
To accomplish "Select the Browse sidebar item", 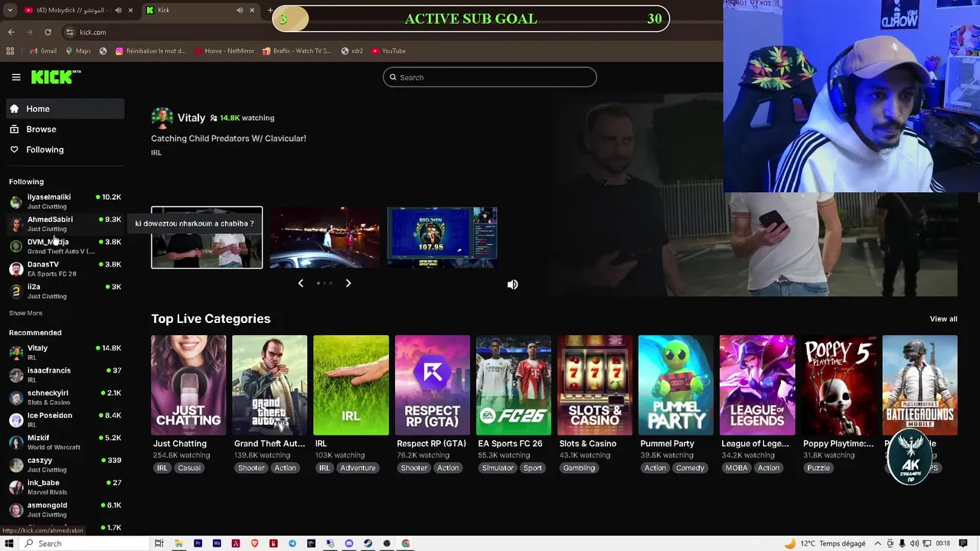I will [65, 129].
